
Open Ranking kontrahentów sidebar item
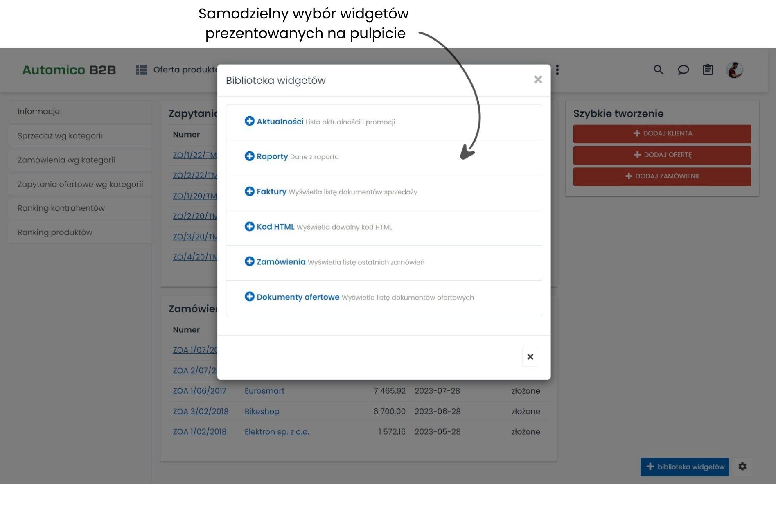pyautogui.click(x=61, y=208)
